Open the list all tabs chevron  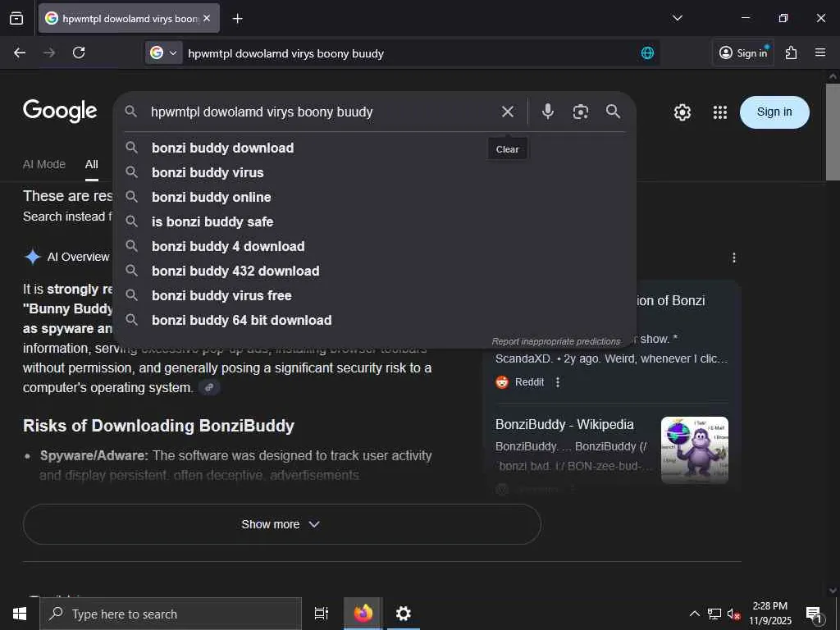point(677,18)
